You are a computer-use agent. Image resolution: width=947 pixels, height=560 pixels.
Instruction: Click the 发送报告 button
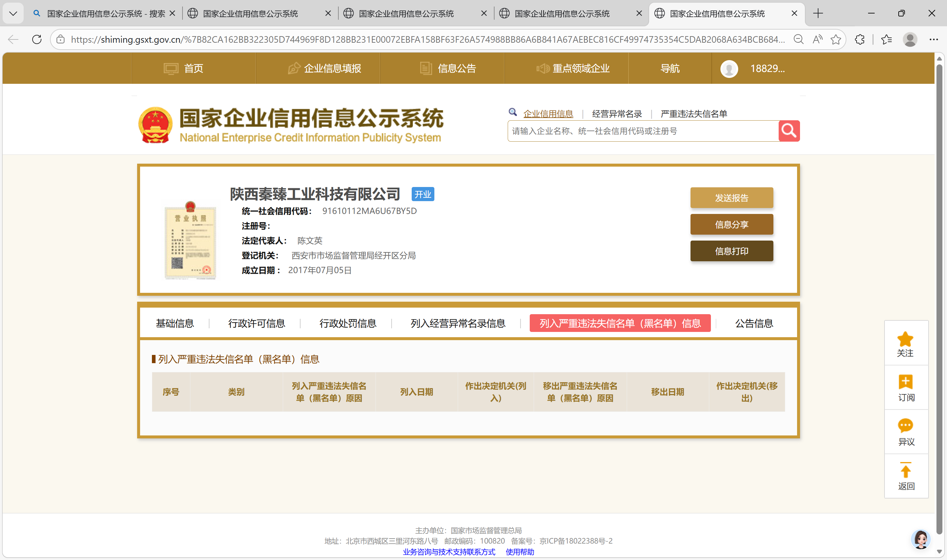[731, 198]
